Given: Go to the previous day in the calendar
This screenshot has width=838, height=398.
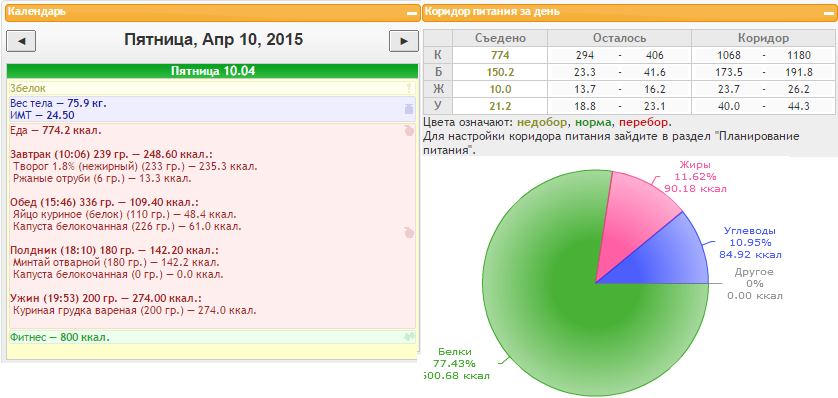Looking at the screenshot, I should pyautogui.click(x=21, y=41).
